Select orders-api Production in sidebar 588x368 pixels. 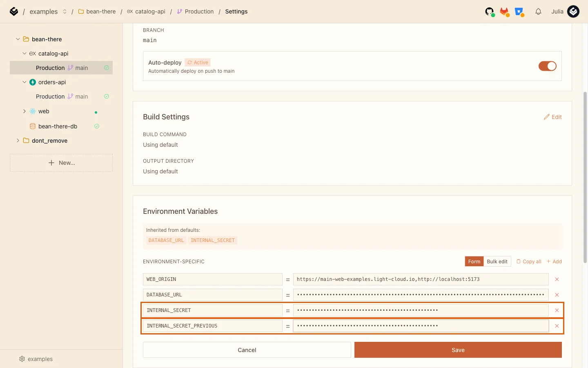(61, 96)
